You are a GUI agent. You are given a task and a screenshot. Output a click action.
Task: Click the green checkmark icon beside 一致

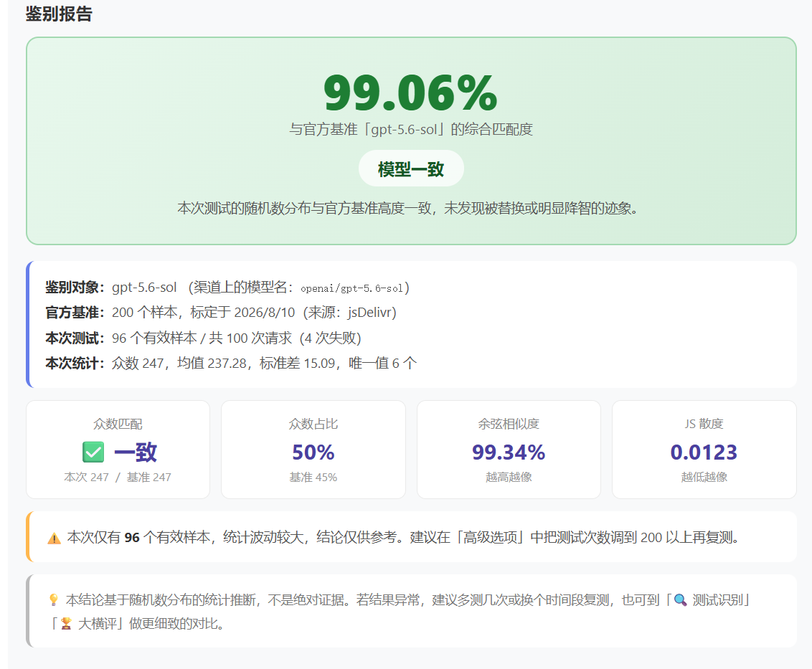pos(93,452)
